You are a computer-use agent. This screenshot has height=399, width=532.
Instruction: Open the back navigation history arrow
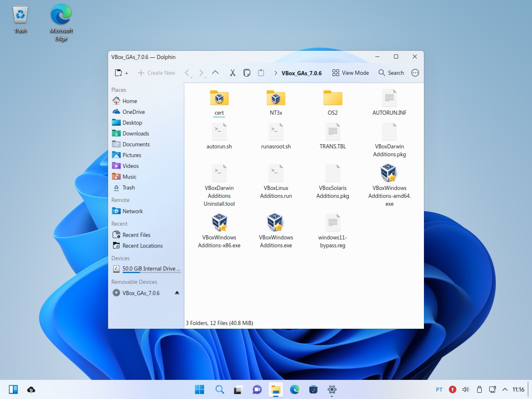click(x=188, y=73)
